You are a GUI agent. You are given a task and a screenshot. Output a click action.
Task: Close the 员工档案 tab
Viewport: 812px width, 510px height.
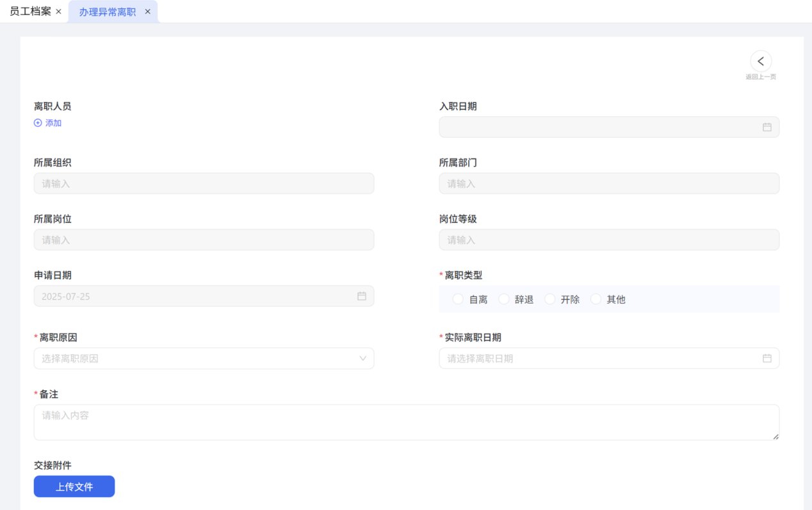pos(59,12)
